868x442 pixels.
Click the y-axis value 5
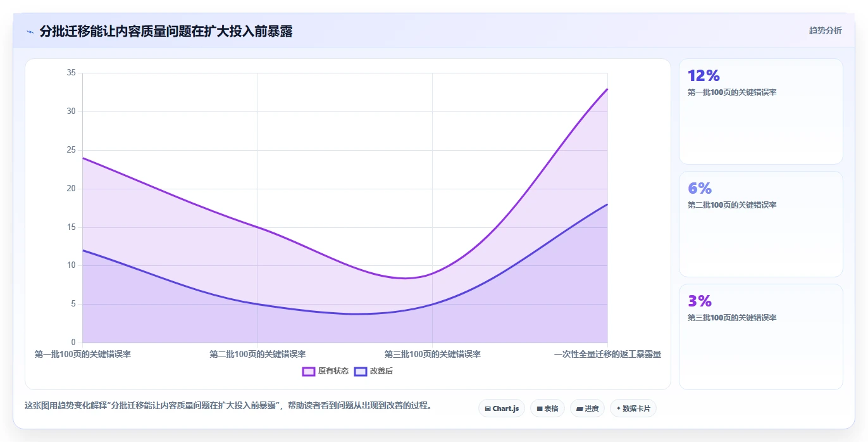click(x=73, y=304)
